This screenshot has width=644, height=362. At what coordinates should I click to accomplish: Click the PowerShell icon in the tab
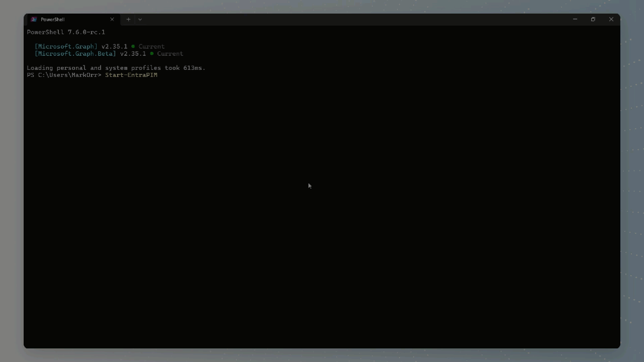(x=34, y=20)
